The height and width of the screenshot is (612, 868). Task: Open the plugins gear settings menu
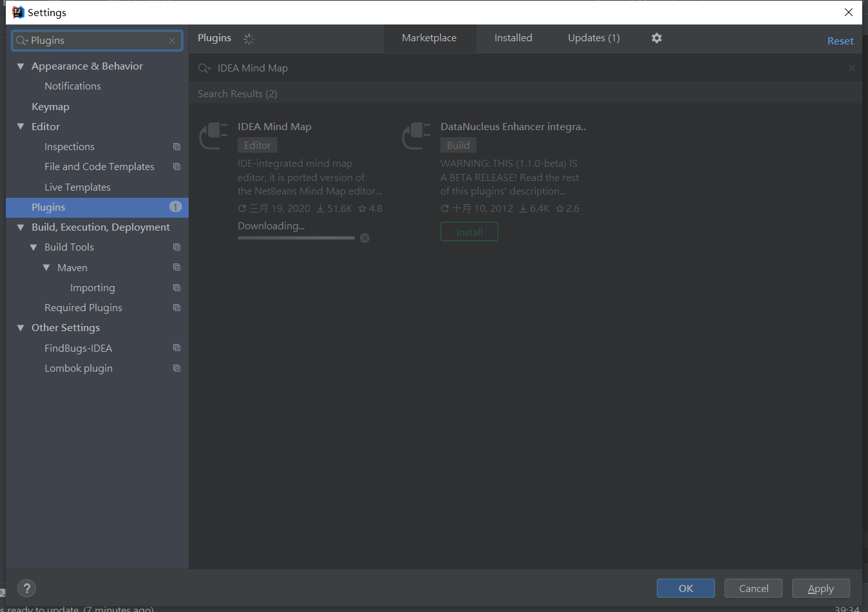click(656, 38)
